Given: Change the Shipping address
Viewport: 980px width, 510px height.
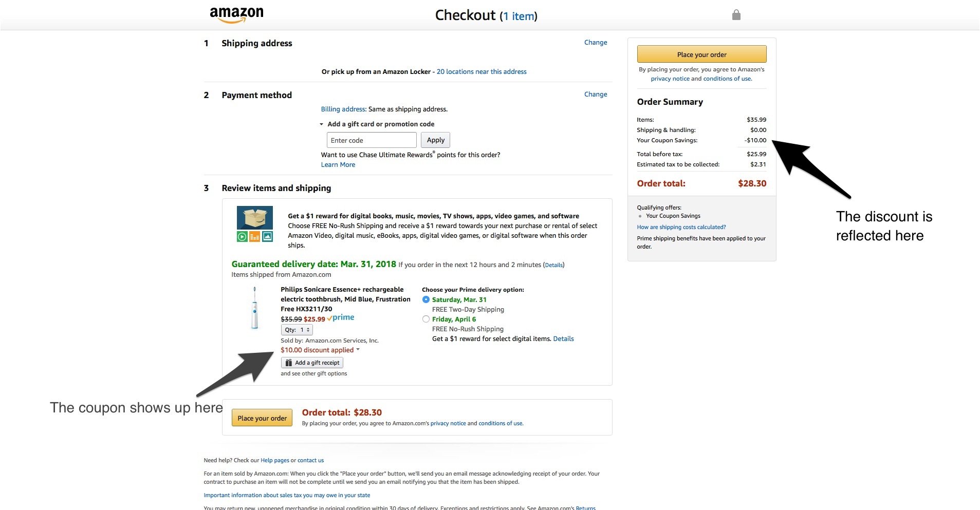Looking at the screenshot, I should click(596, 43).
